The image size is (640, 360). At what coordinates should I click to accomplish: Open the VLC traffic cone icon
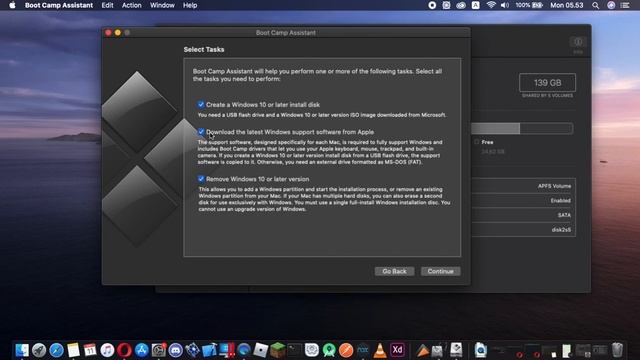tap(380, 350)
